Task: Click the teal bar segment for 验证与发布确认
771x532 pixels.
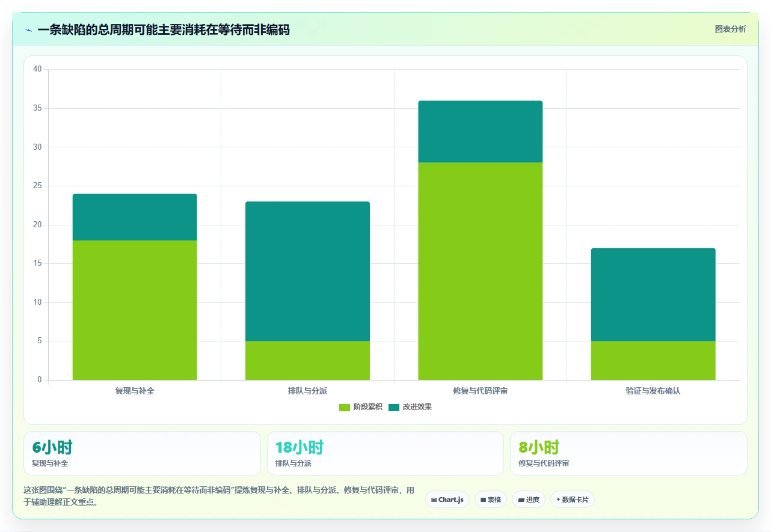Action: point(653,295)
